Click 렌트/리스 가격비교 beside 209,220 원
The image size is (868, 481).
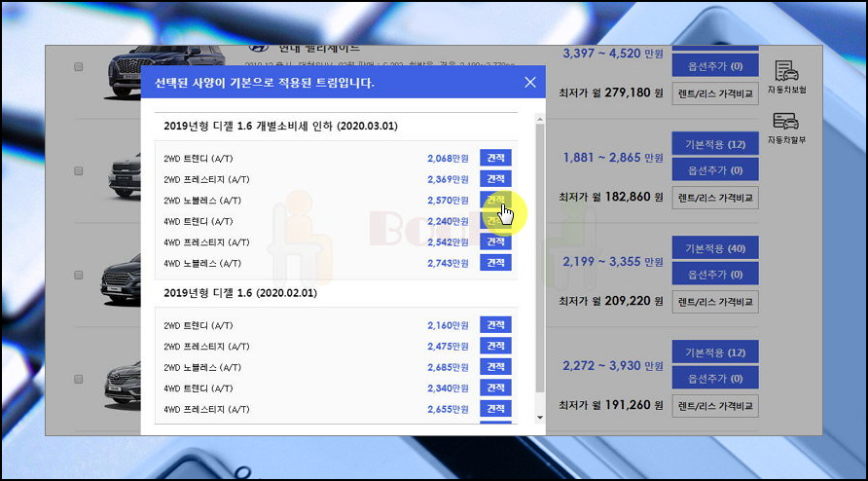point(715,302)
